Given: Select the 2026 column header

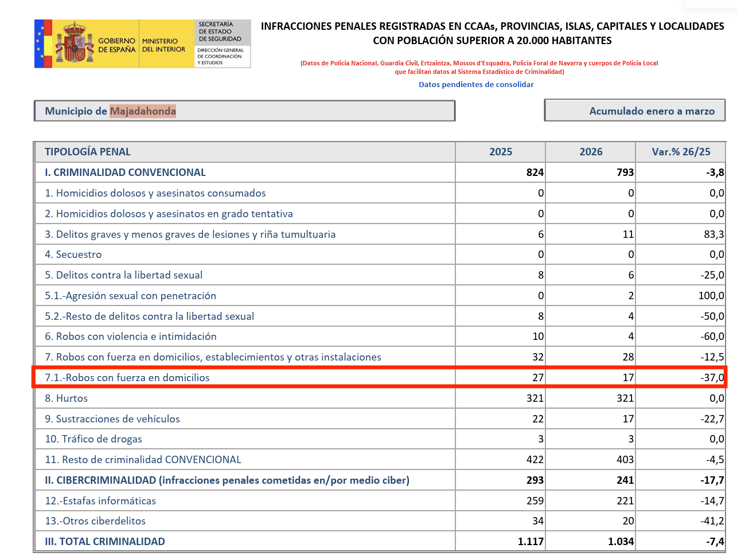Looking at the screenshot, I should coord(591,152).
